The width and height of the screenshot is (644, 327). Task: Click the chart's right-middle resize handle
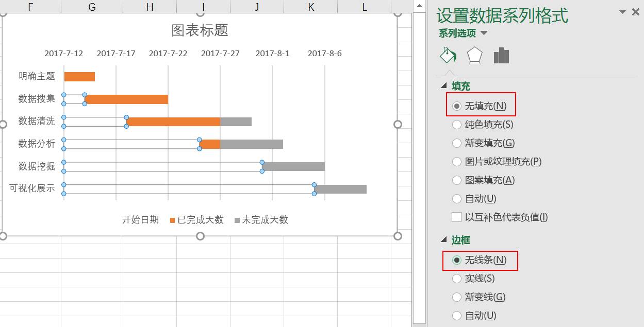[x=398, y=124]
